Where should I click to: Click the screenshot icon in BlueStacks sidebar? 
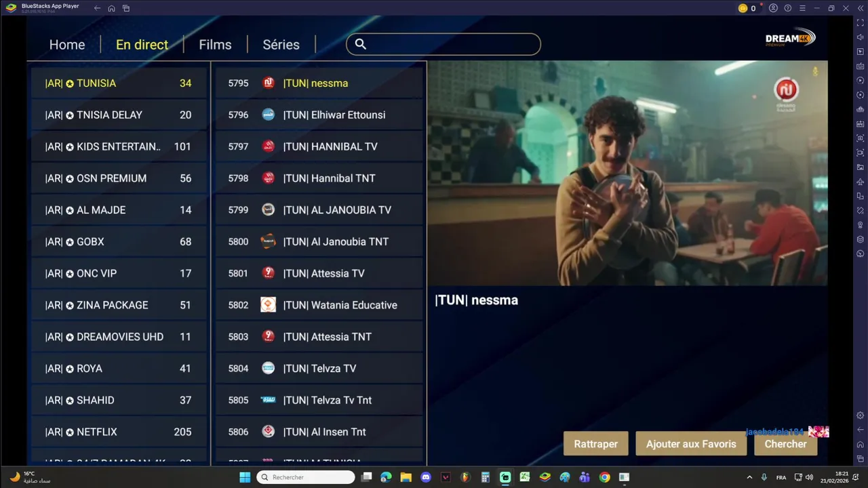[861, 138]
